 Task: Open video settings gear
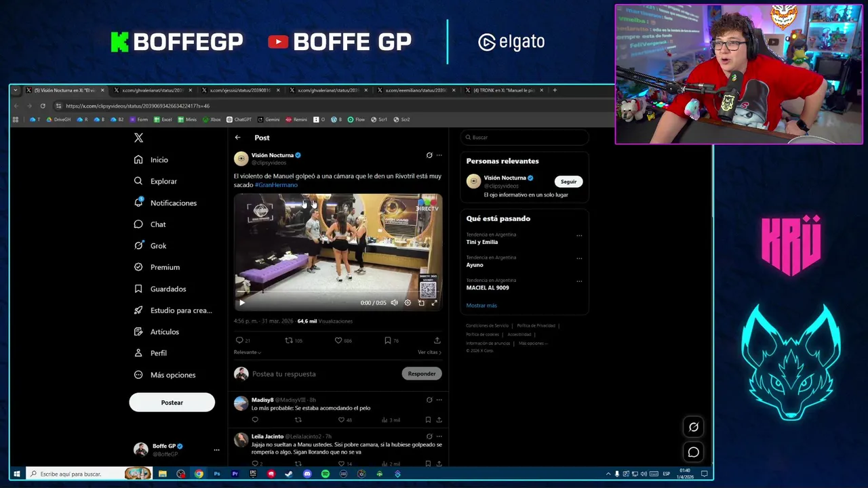[x=408, y=303]
